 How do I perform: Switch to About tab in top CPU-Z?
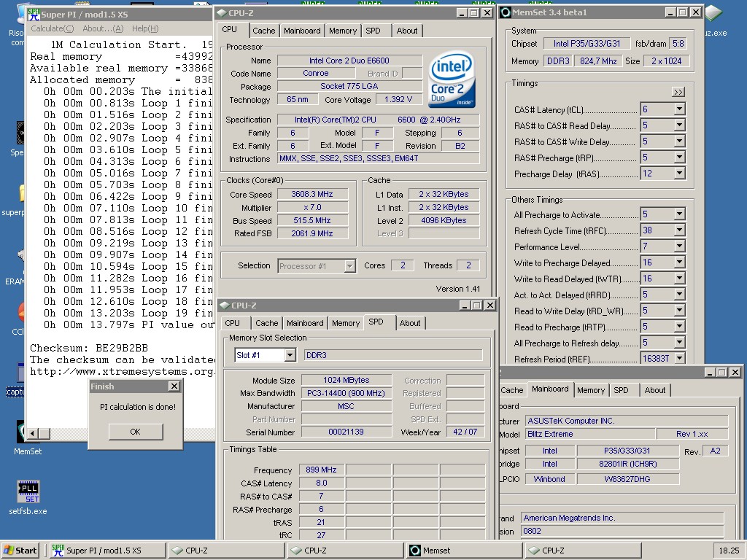[407, 31]
